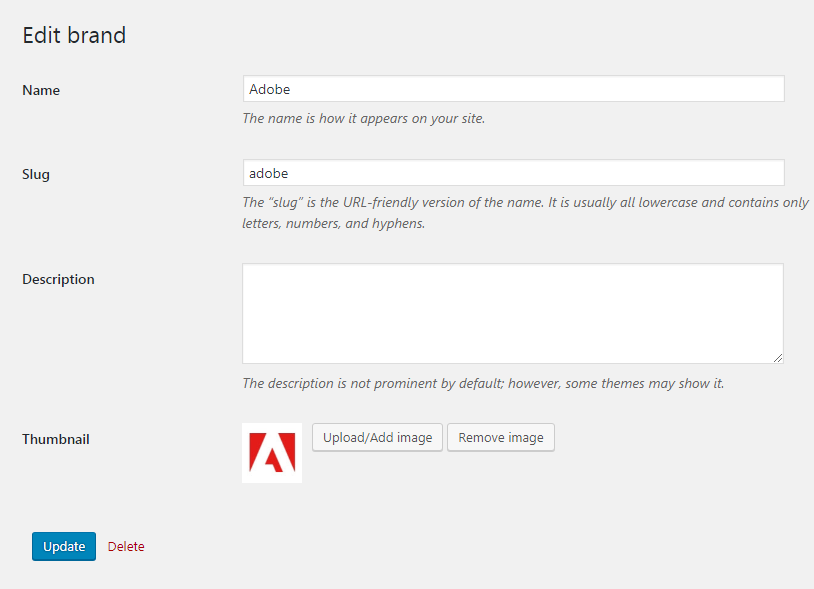Focus the Slug field containing adobe
The image size is (814, 589).
[x=513, y=173]
